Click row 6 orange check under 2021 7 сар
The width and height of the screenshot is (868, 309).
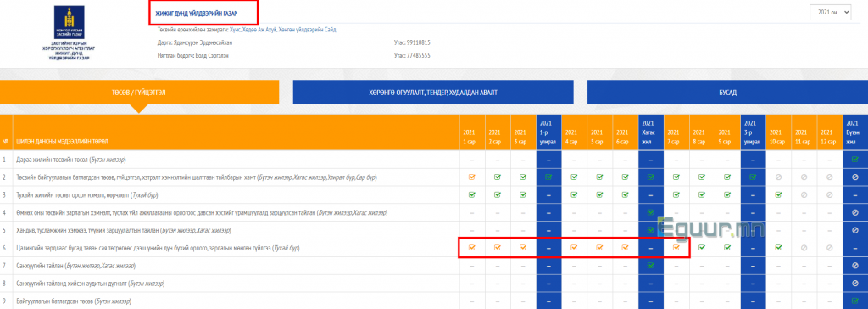click(x=676, y=248)
